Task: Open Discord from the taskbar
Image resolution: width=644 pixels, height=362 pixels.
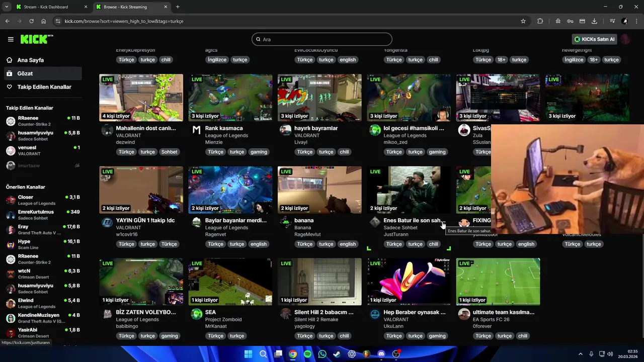Action: pyautogui.click(x=381, y=354)
